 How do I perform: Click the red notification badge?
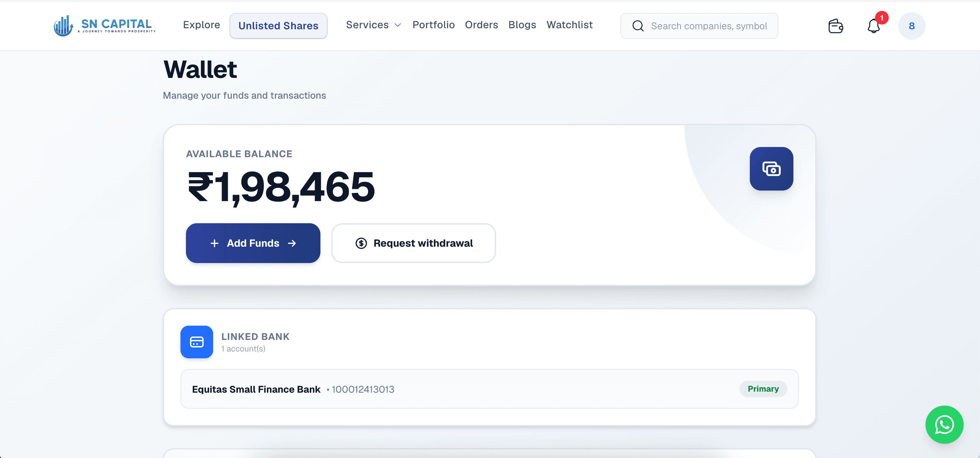(882, 18)
